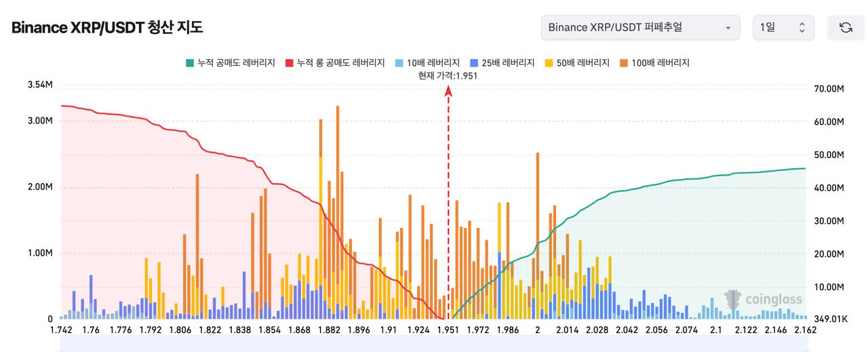Click the 1.972 price axis label
Viewport: 868px width, 352px height.
click(x=478, y=330)
